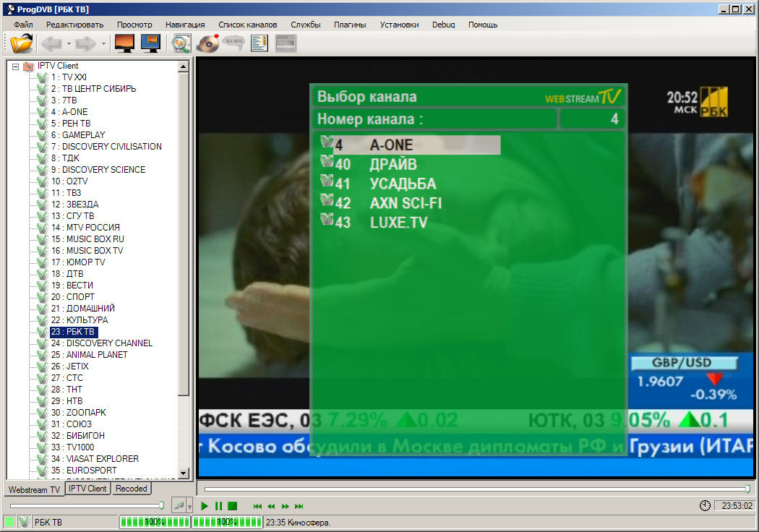
Task: Go forward with the right arrow toolbar button
Action: (86, 44)
